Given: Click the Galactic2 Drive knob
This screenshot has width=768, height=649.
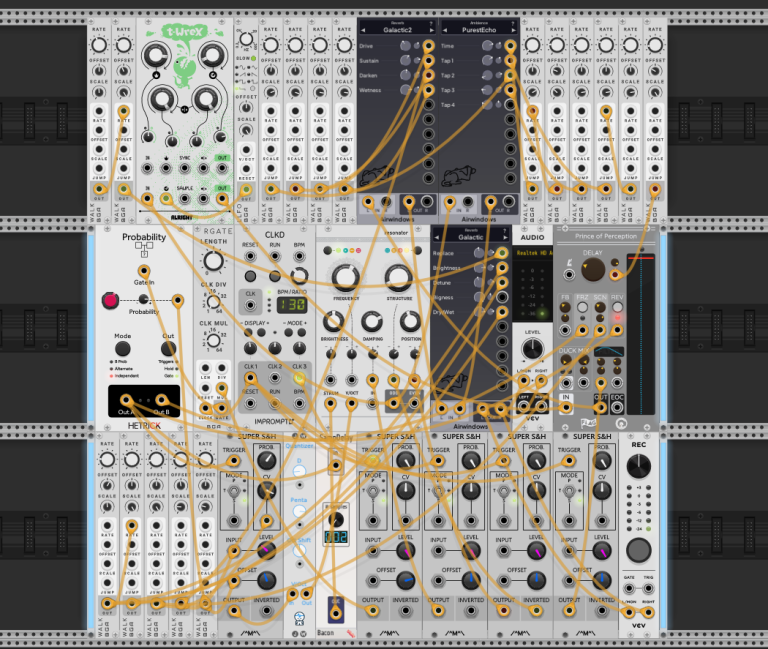Looking at the screenshot, I should point(405,46).
